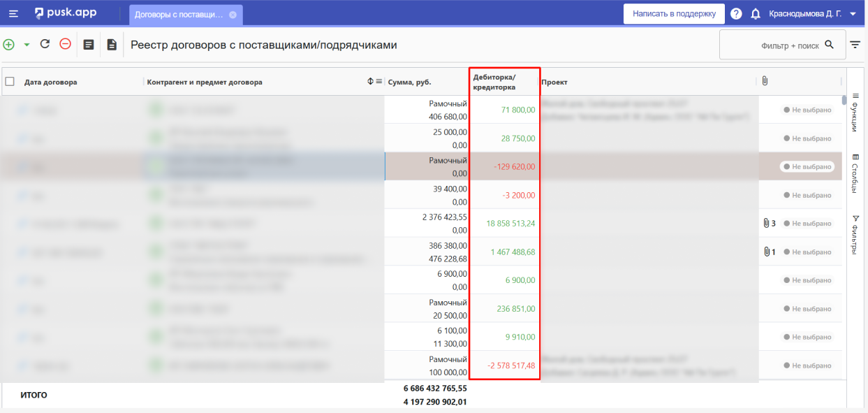
Task: Close the Договоры с поставщиками tab
Action: (233, 14)
